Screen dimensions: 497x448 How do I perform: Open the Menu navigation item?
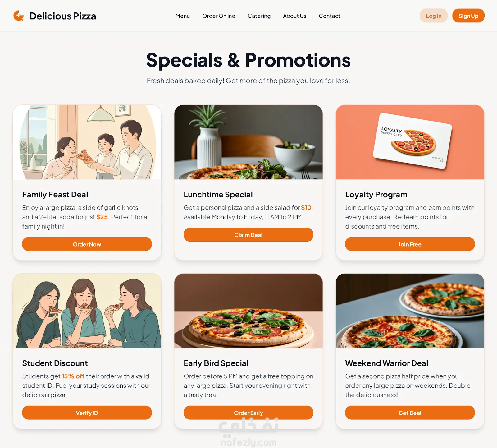(x=183, y=16)
